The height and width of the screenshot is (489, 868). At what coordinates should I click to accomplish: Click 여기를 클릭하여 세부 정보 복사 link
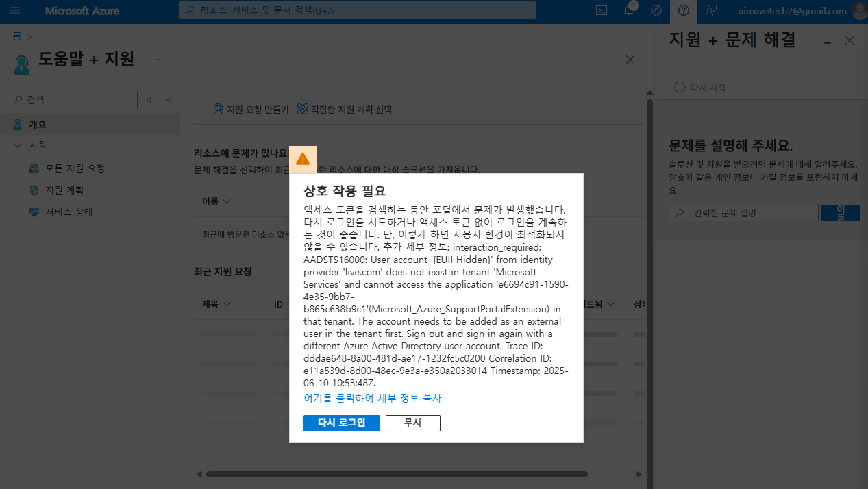[x=373, y=398]
